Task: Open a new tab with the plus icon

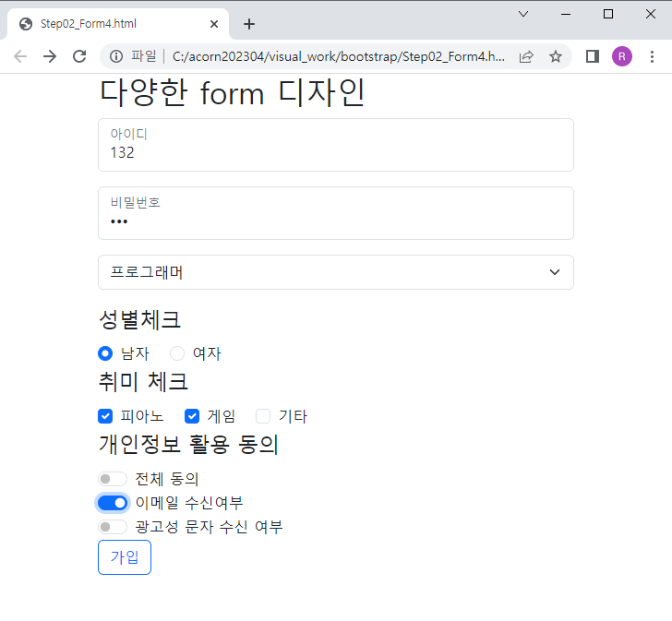Action: tap(249, 24)
